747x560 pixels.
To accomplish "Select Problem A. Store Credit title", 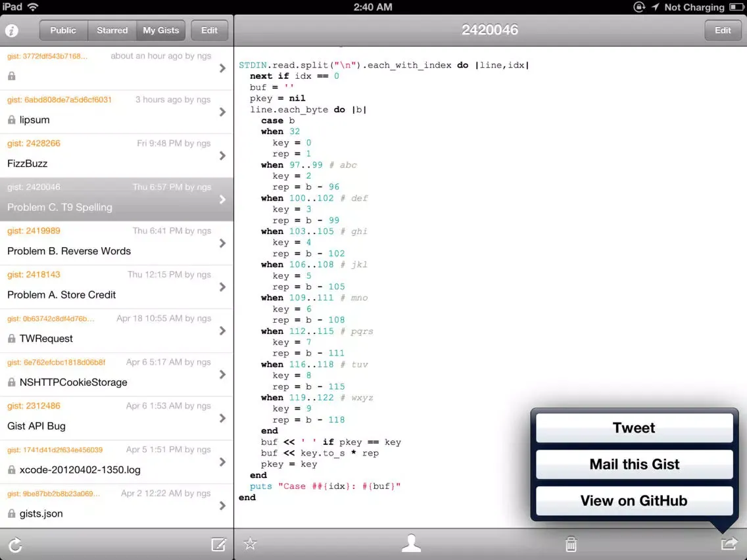I will (x=61, y=295).
